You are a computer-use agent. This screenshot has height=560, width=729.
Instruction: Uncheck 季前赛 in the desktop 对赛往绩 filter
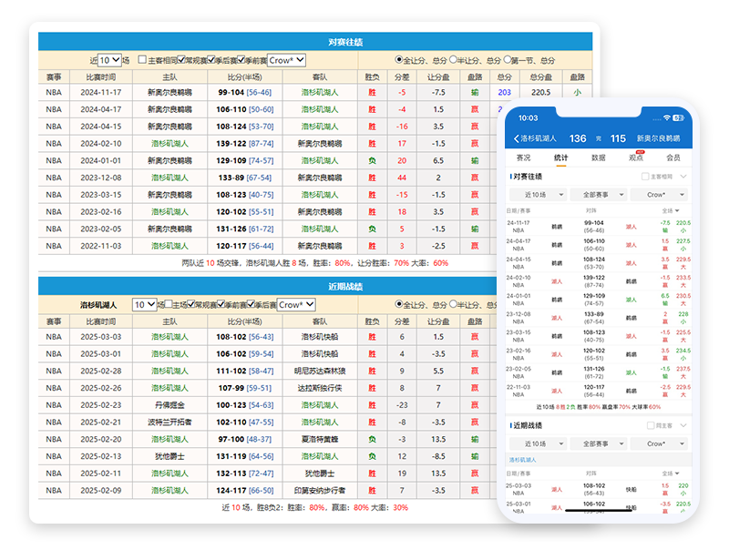coord(241,59)
